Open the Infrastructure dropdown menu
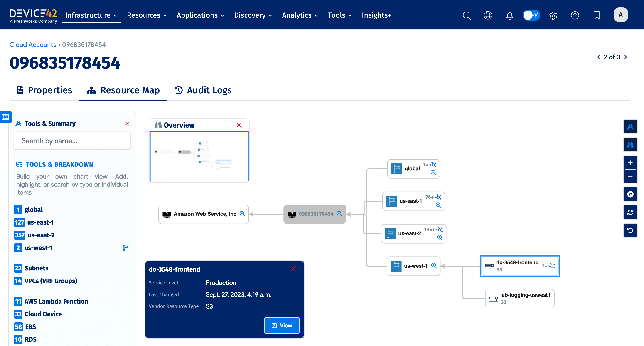 pyautogui.click(x=91, y=15)
